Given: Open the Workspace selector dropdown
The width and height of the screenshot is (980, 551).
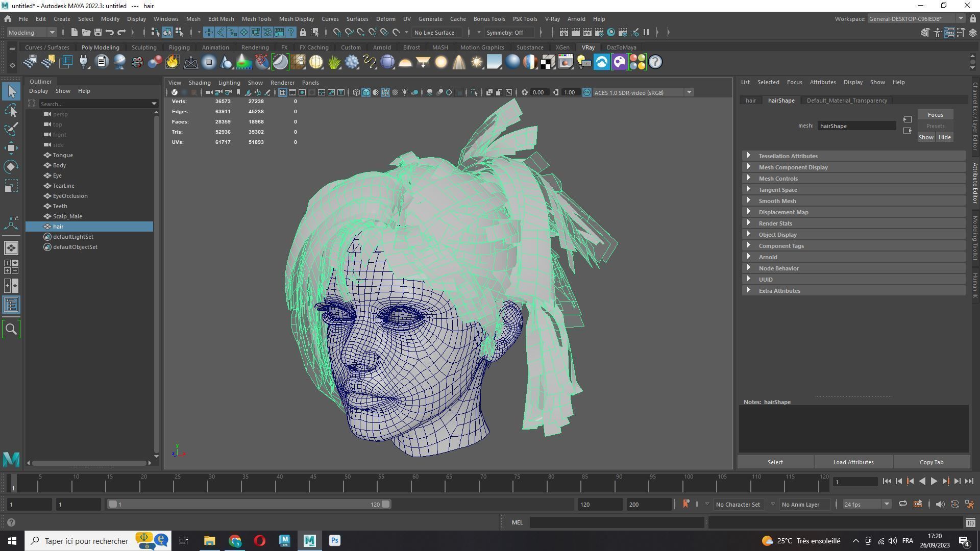Looking at the screenshot, I should point(916,18).
